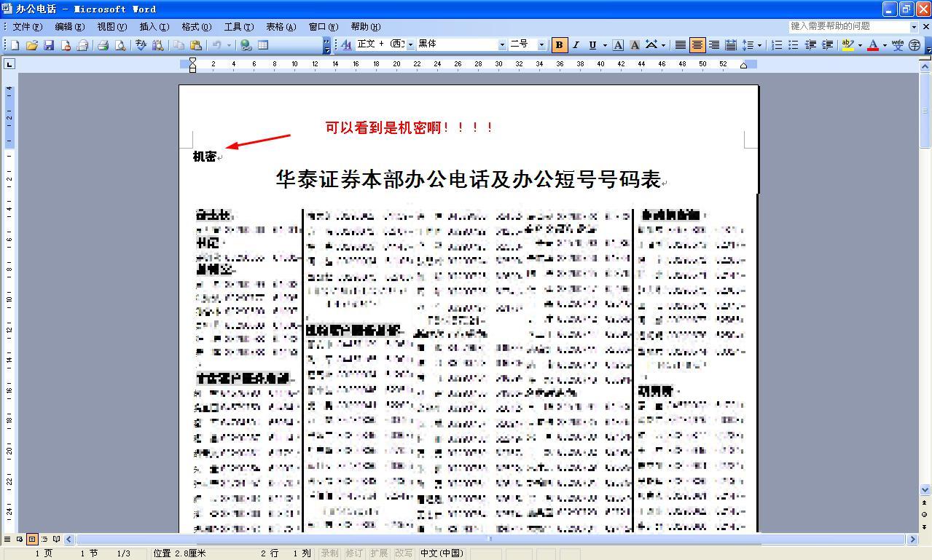Image resolution: width=932 pixels, height=560 pixels.
Task: Open the 窗口(W) menu
Action: [x=323, y=26]
